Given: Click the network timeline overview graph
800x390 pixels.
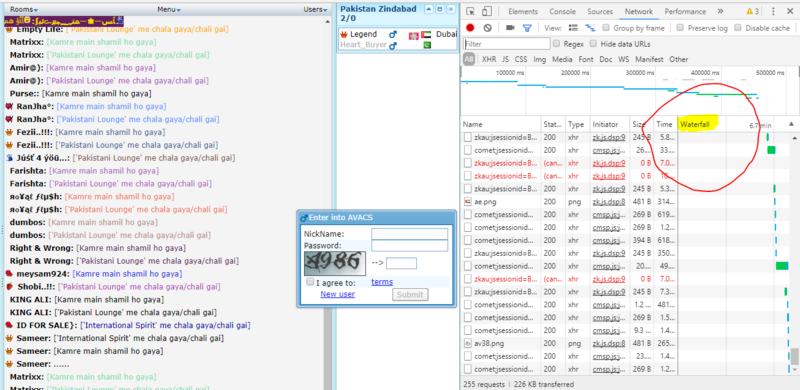Looking at the screenshot, I should (x=629, y=91).
